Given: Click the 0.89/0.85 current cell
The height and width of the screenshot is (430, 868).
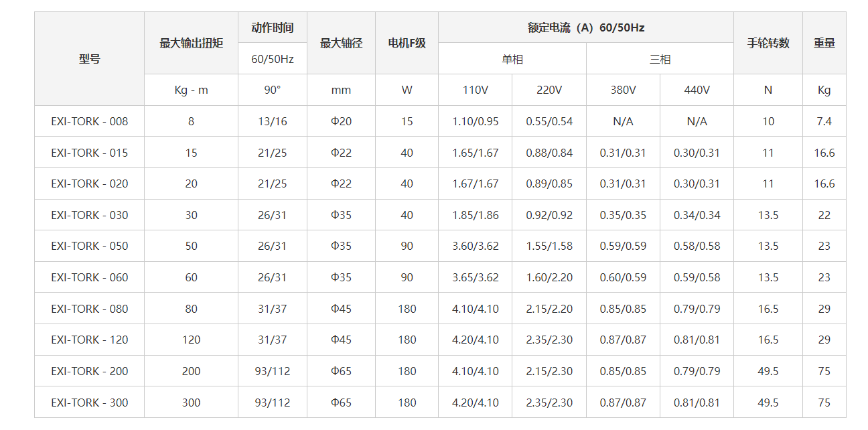Looking at the screenshot, I should tap(549, 184).
